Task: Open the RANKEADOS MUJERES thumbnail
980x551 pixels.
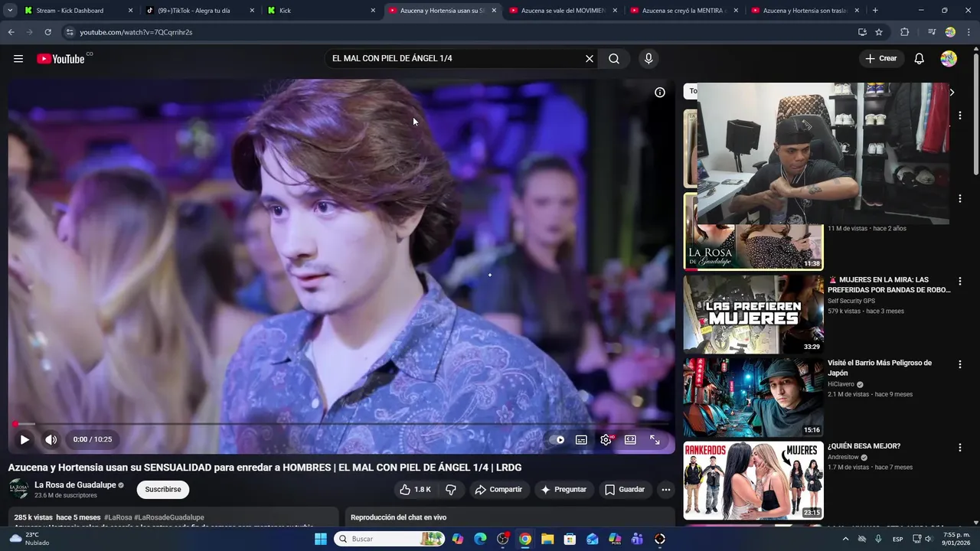Action: click(x=753, y=481)
